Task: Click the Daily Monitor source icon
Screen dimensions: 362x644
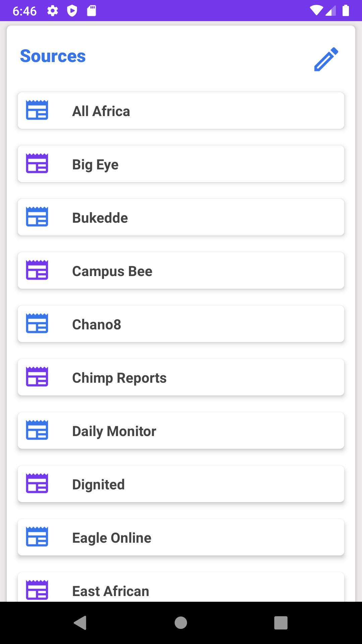Action: pos(37,430)
